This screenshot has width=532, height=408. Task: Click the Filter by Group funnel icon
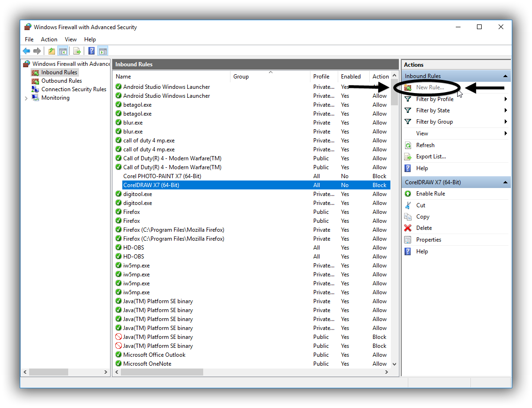click(408, 122)
